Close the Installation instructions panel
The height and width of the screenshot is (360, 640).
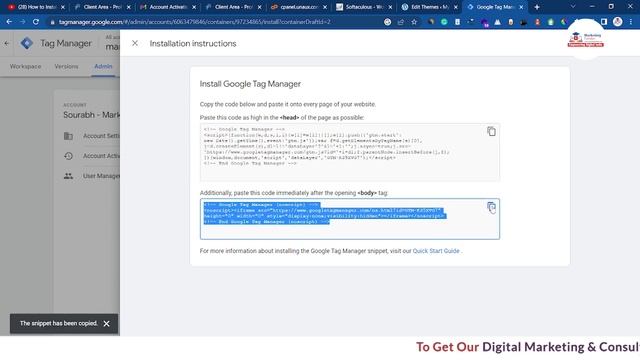135,43
